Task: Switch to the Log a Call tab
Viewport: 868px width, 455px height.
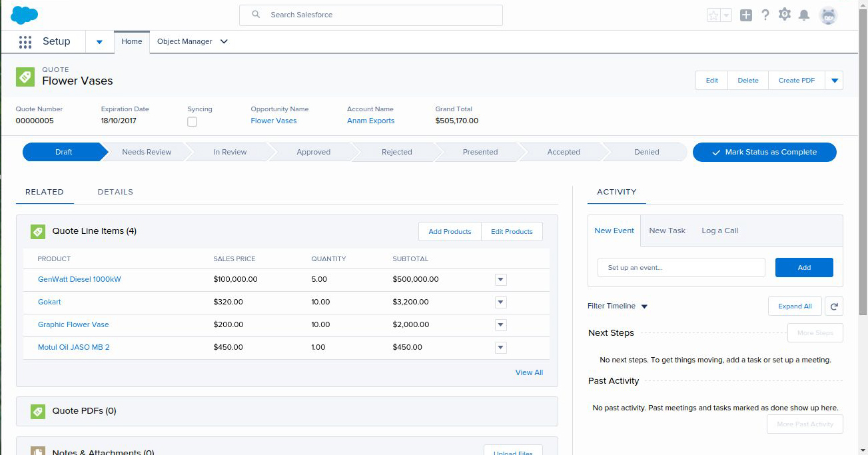Action: click(720, 230)
